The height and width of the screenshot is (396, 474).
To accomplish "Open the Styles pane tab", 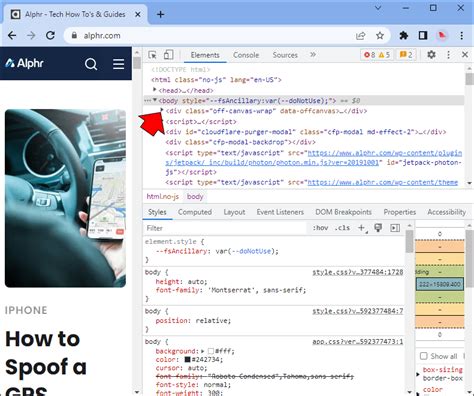I will 157,212.
